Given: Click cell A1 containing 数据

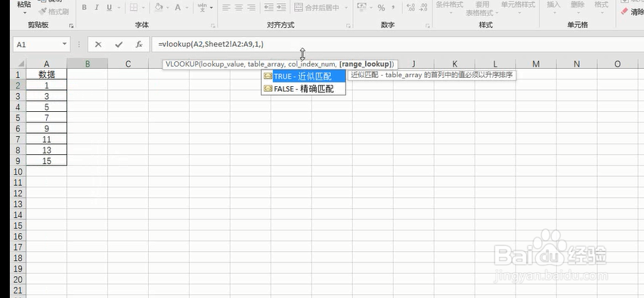Looking at the screenshot, I should tap(46, 74).
